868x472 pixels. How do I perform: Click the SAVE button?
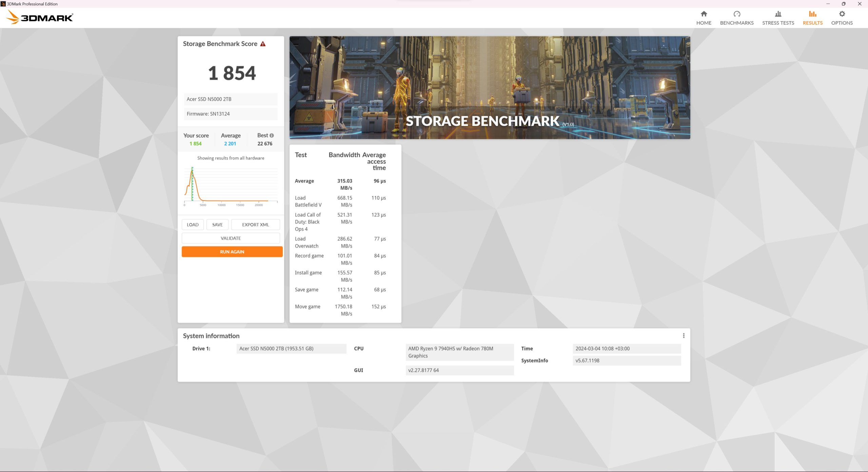(x=217, y=224)
